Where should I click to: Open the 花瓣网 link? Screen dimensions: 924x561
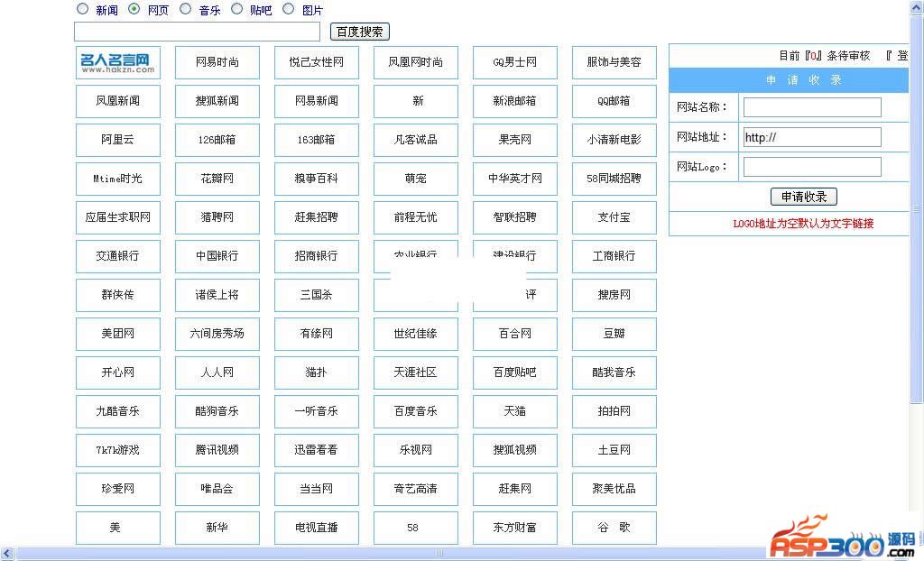[x=217, y=179]
